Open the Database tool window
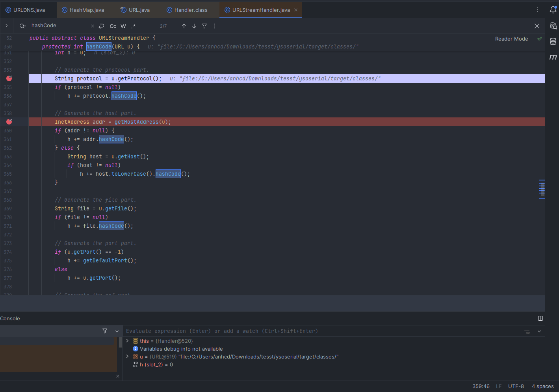559x392 pixels. [553, 41]
